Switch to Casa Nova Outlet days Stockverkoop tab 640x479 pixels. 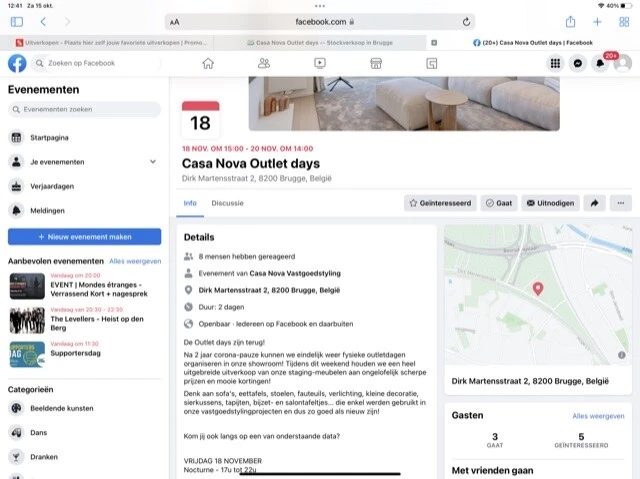click(x=320, y=43)
